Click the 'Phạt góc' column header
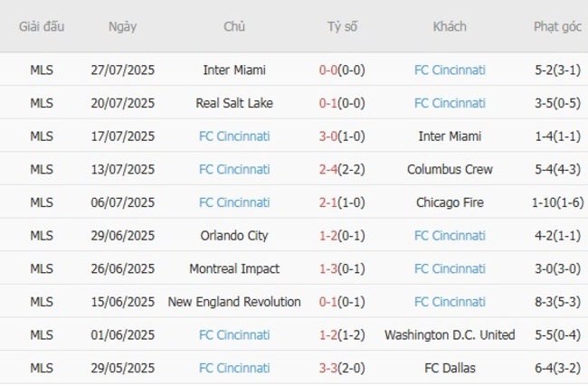 (557, 26)
